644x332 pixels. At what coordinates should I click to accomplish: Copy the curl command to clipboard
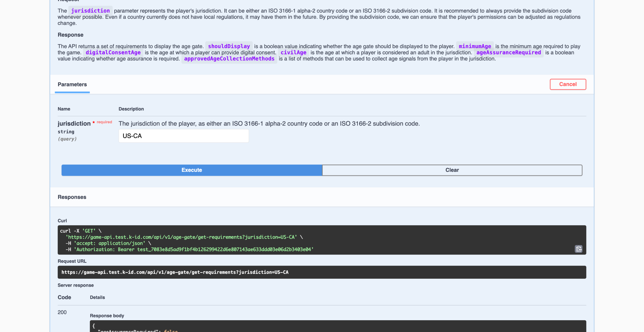pos(578,249)
